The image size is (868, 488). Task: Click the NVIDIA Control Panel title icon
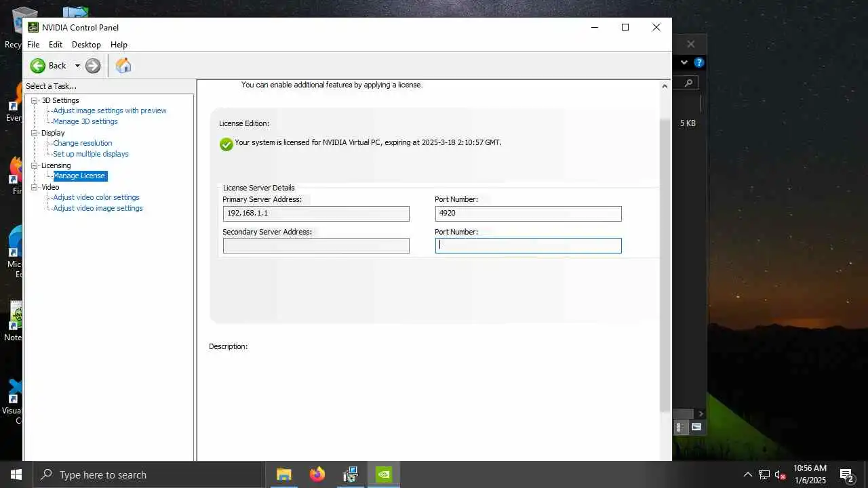(33, 27)
